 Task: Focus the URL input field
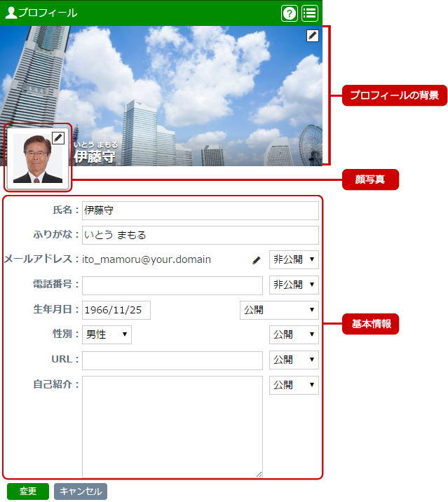tap(172, 360)
